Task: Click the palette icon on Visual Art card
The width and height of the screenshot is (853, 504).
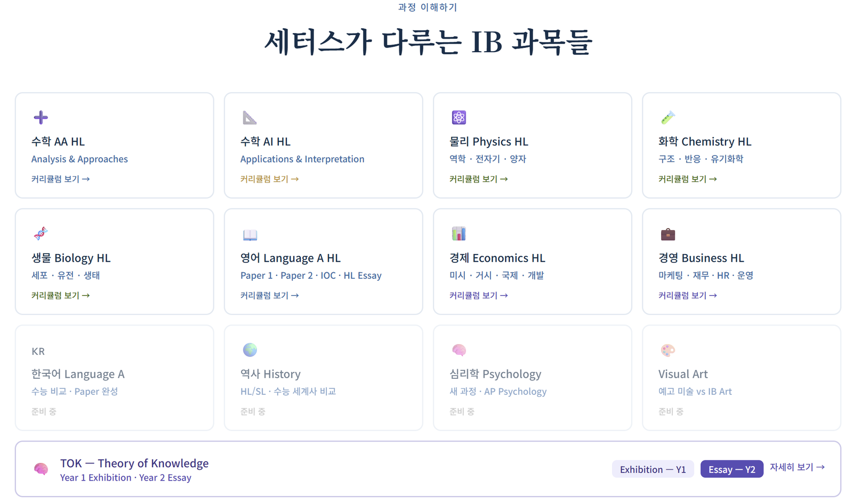Action: click(x=667, y=350)
